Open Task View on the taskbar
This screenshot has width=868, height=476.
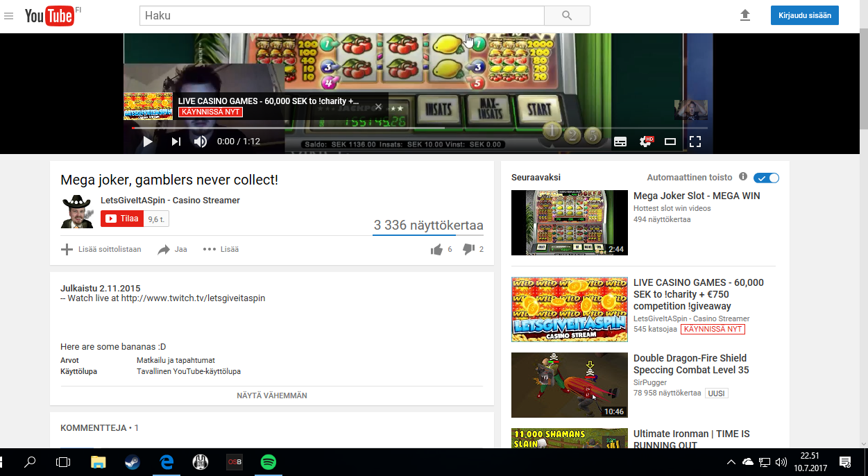pos(63,461)
